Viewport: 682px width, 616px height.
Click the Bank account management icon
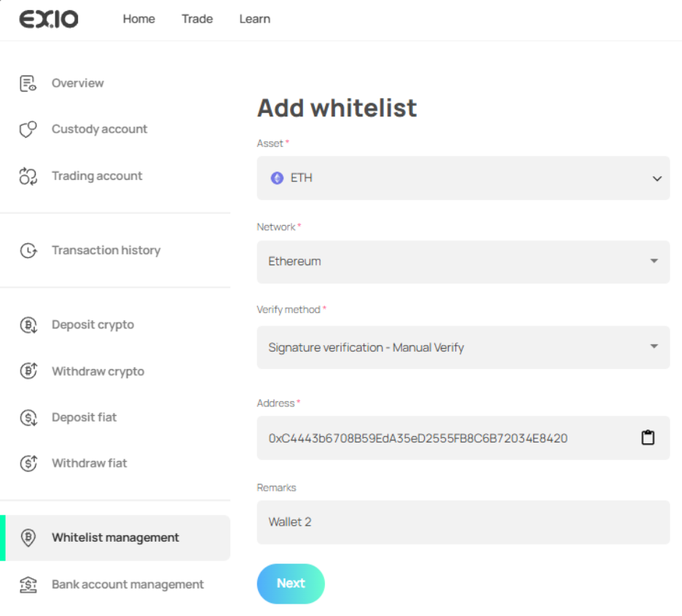tap(28, 585)
